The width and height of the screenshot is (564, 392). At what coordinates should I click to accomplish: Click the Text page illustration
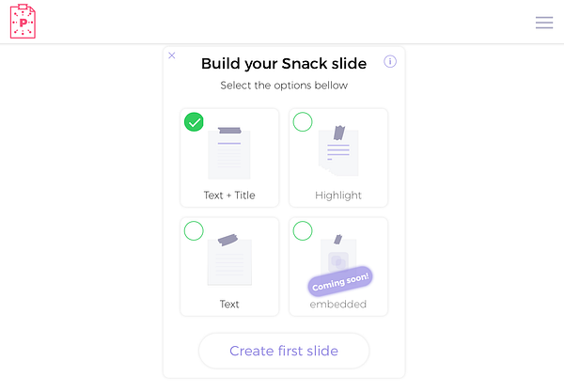tap(229, 260)
